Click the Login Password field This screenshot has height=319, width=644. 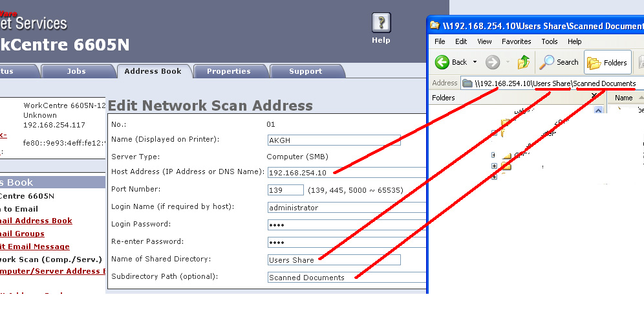click(x=347, y=225)
